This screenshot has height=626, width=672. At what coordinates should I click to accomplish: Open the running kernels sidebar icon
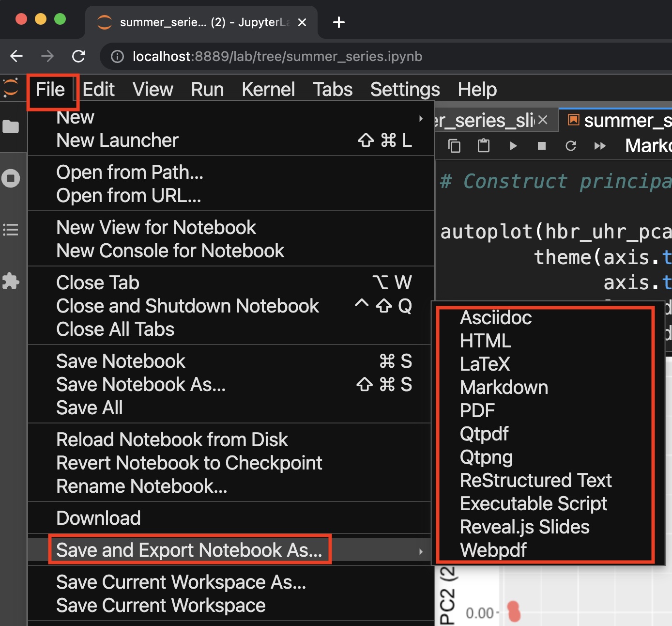tap(11, 178)
